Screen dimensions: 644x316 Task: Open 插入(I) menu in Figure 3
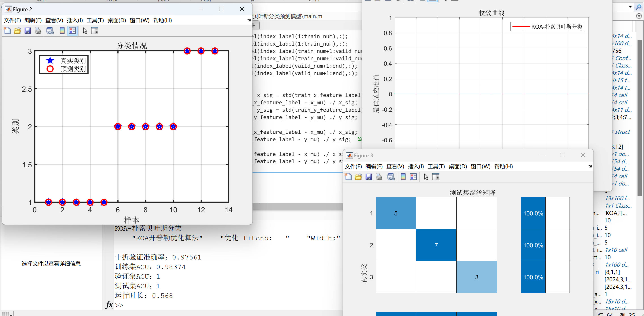[416, 166]
